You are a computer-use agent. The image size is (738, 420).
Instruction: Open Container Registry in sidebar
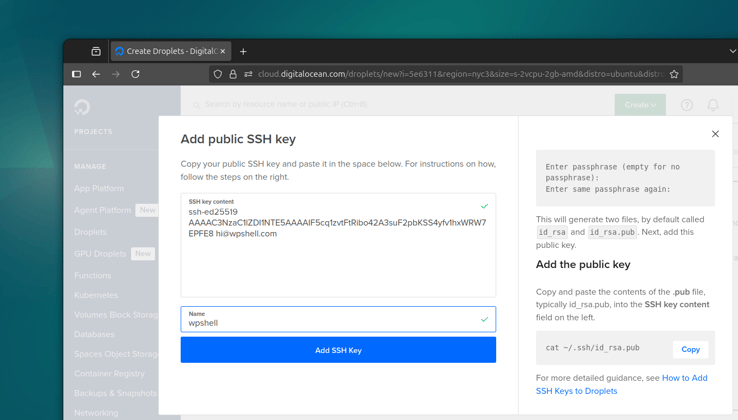(110, 373)
